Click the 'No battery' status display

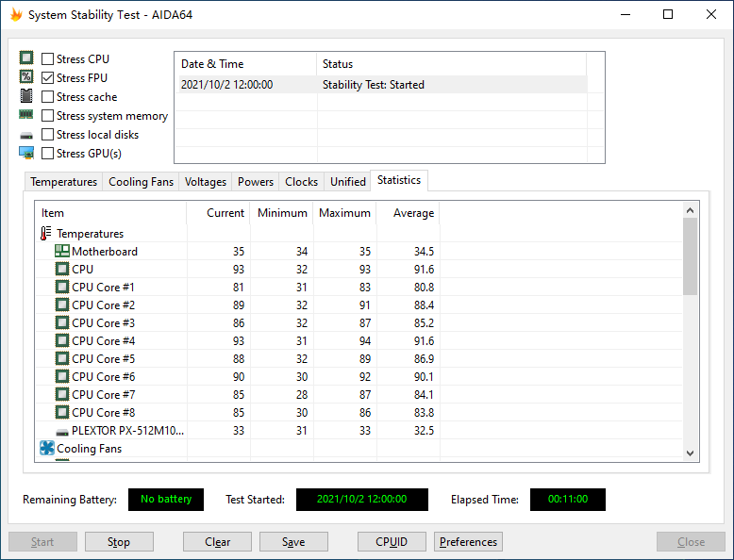166,499
